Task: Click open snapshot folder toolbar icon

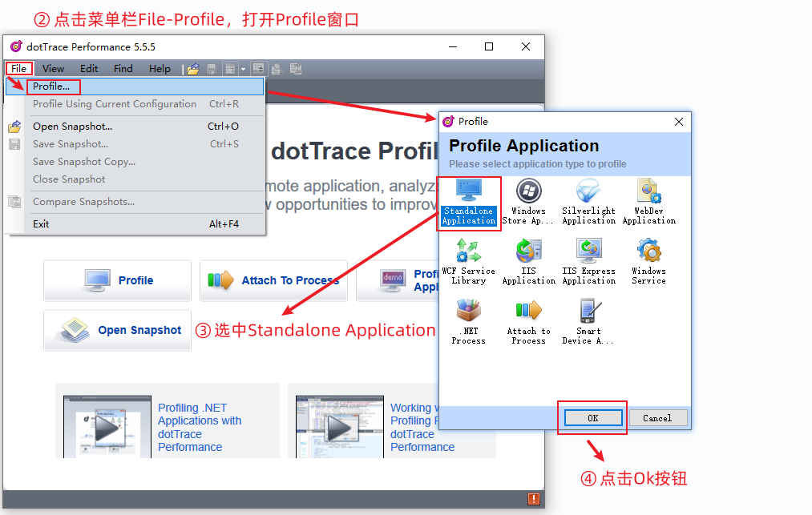Action: pos(194,69)
